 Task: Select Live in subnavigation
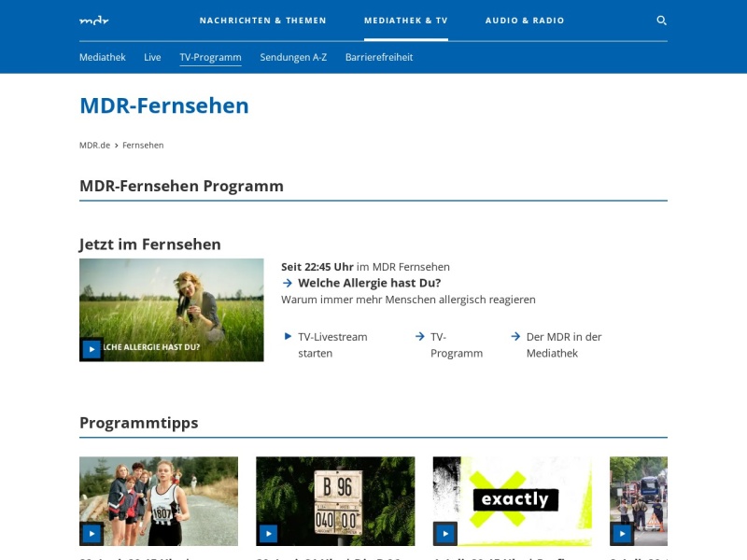[x=152, y=57]
